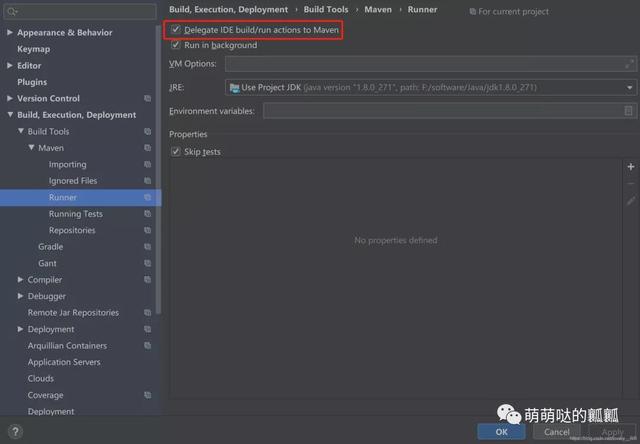
Task: Open Clouds settings
Action: tap(40, 378)
